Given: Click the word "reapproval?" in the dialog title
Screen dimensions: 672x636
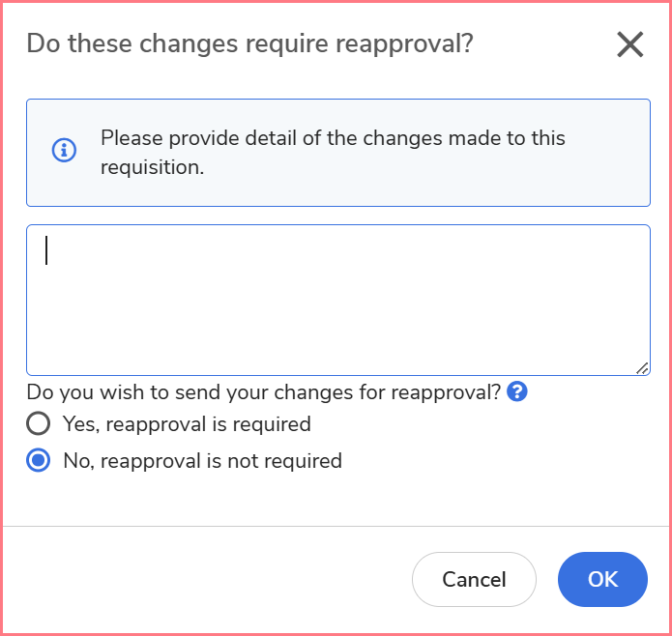Looking at the screenshot, I should (x=415, y=43).
